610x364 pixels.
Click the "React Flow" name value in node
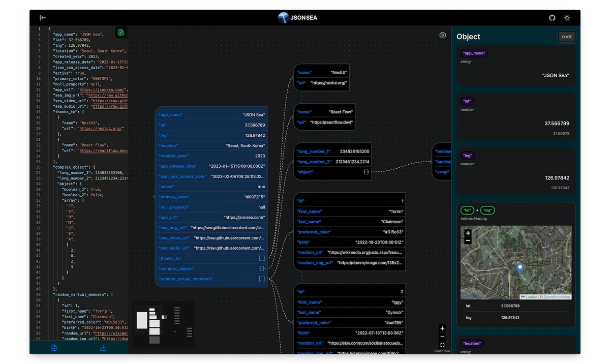(341, 112)
